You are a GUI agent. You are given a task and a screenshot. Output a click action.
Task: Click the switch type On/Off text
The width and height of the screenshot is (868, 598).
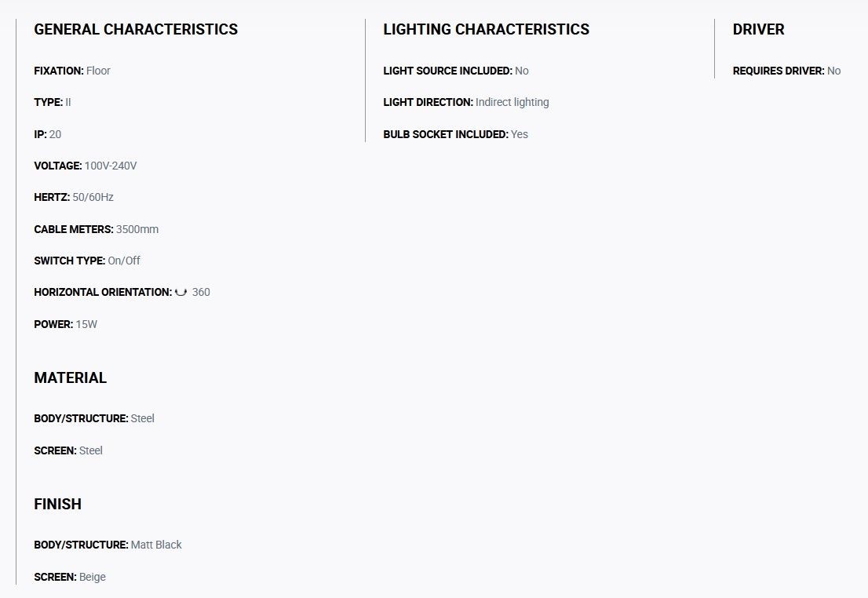[x=124, y=261]
